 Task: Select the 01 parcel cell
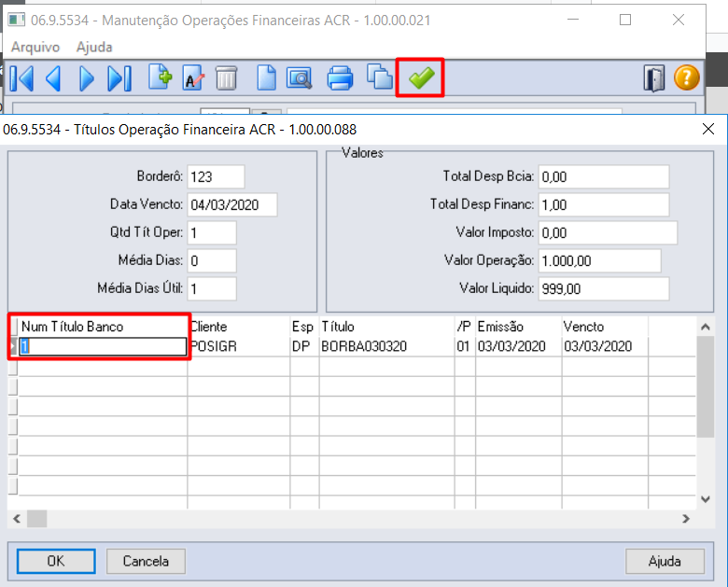coord(465,346)
